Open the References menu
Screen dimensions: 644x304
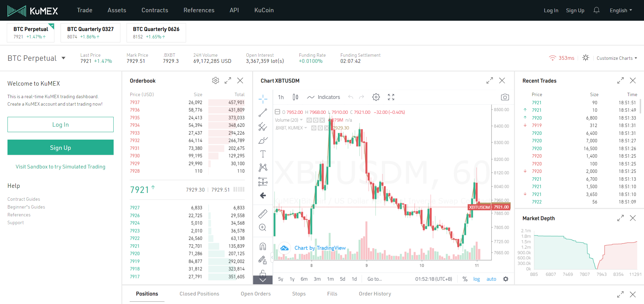point(199,10)
